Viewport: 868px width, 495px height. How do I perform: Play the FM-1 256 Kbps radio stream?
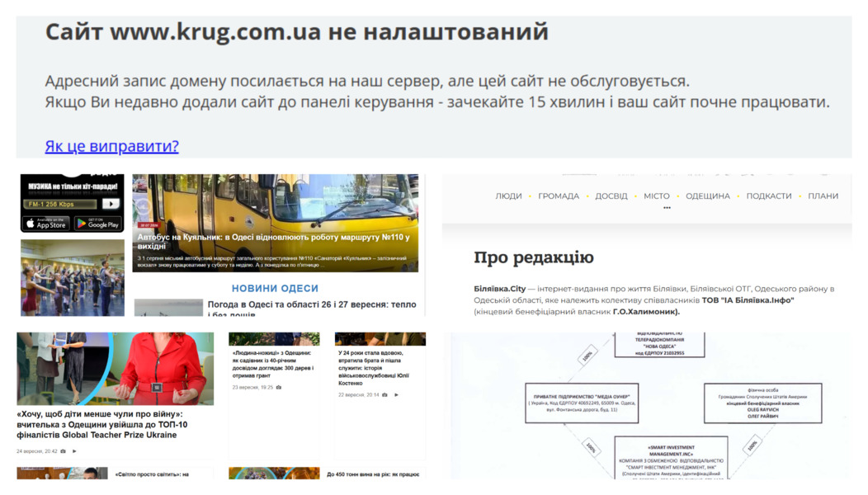point(111,204)
